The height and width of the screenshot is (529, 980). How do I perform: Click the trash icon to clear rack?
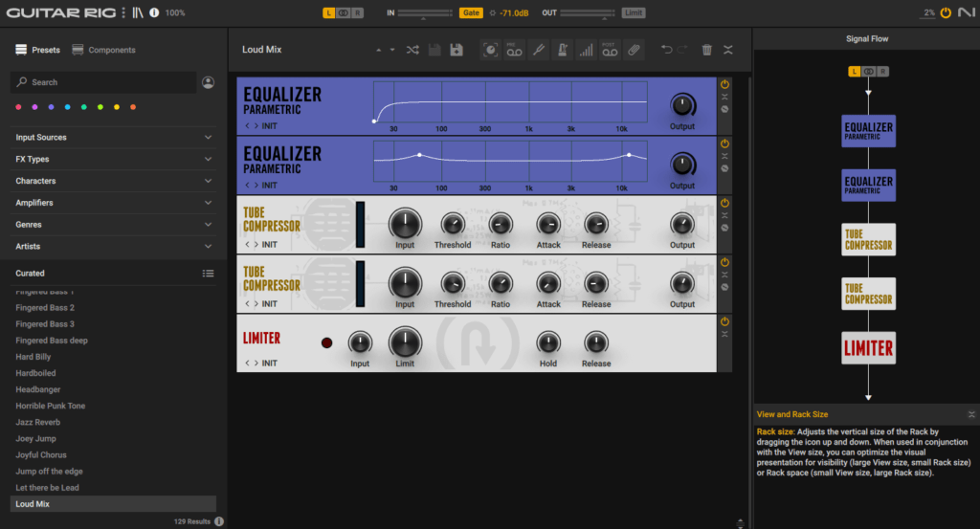(x=706, y=50)
